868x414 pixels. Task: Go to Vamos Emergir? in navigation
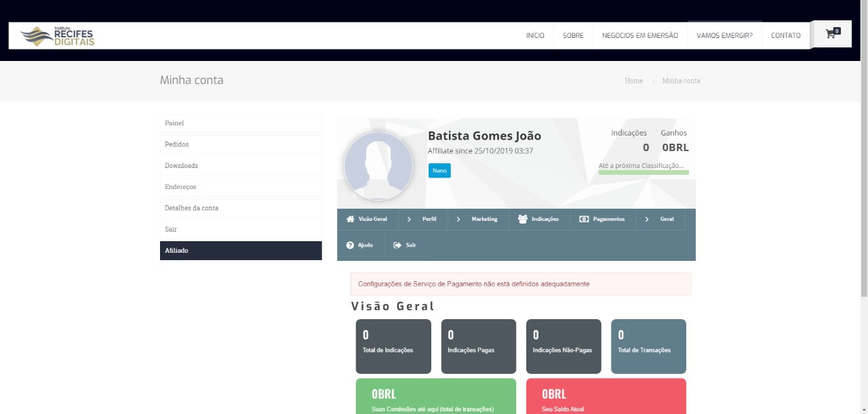point(724,36)
